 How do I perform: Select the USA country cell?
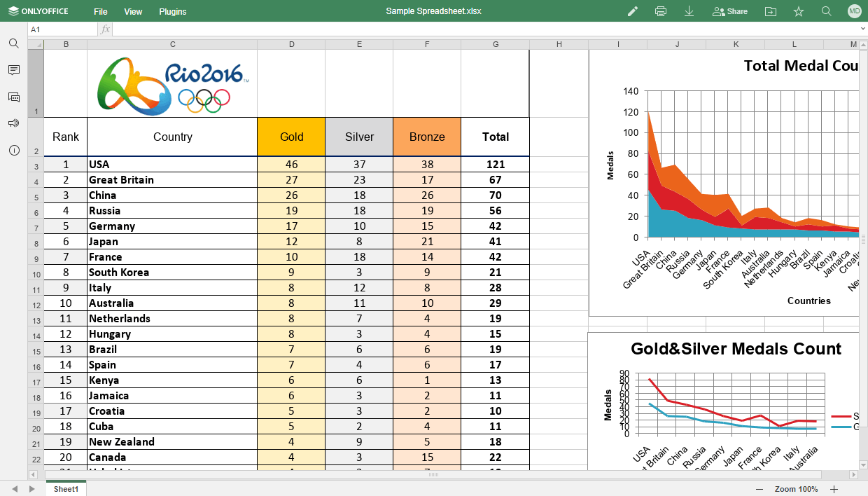172,165
